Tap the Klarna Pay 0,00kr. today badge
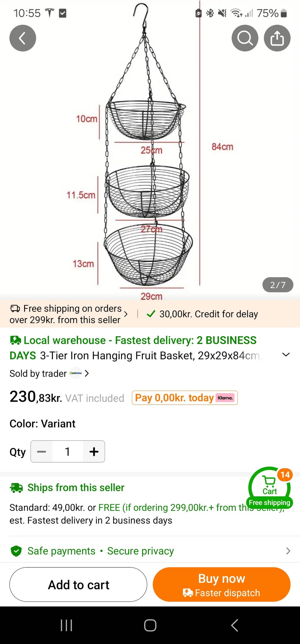 (x=184, y=398)
